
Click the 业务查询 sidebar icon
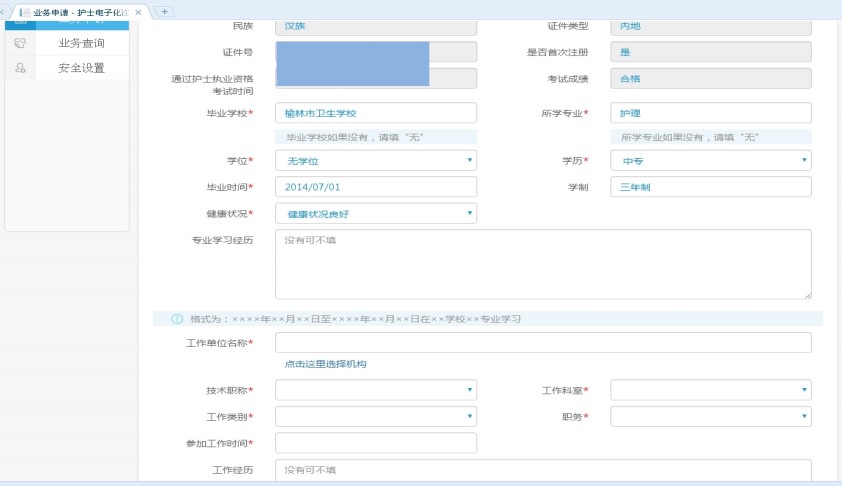coord(20,43)
